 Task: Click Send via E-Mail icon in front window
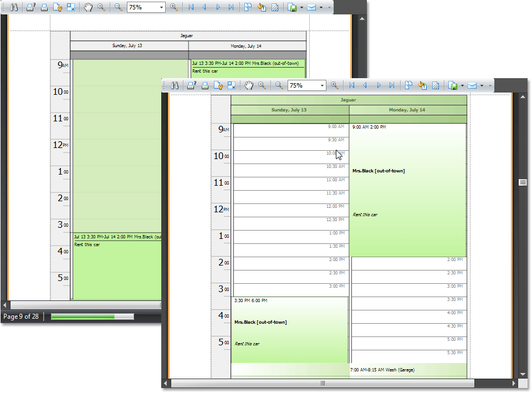coord(472,85)
